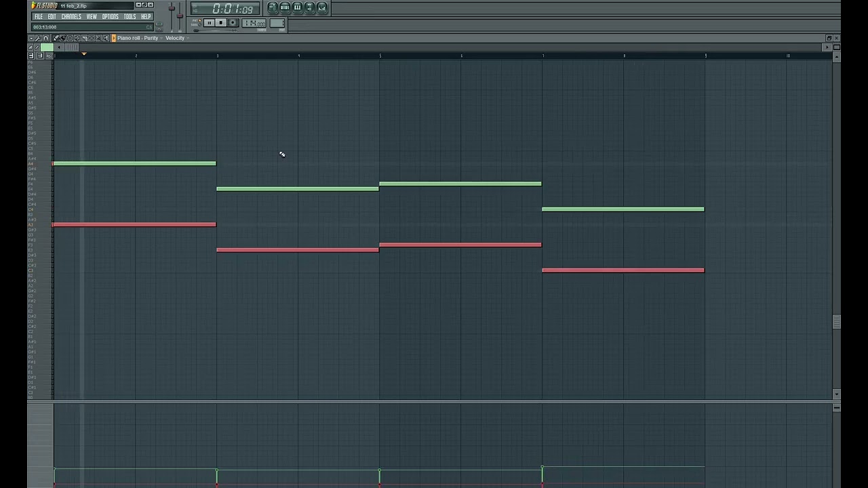Switch to song mode with SONG indicator
Image resolution: width=868 pixels, height=488 pixels.
pos(196,25)
